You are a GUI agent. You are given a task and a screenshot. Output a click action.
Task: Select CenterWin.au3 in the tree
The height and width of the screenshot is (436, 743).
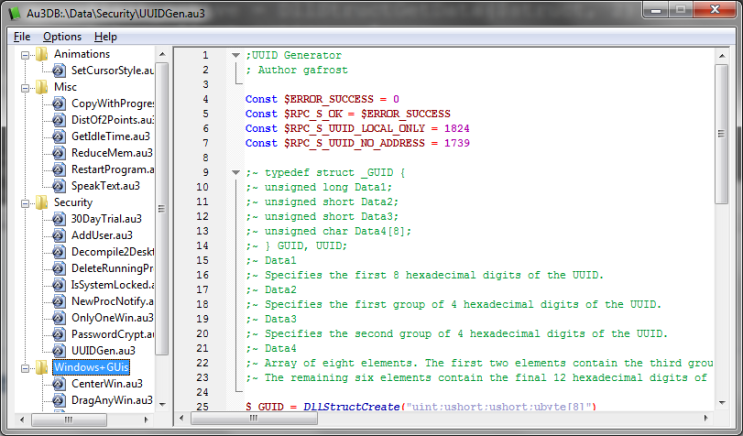(107, 384)
